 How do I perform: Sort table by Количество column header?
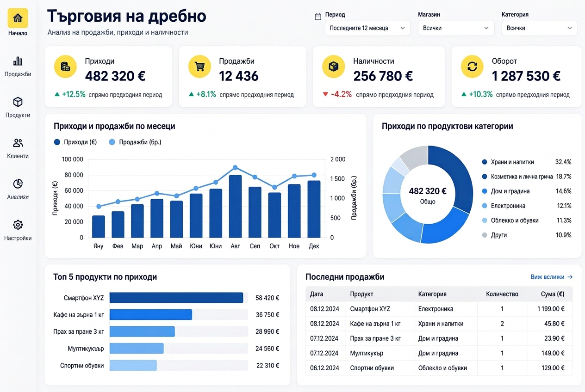(x=502, y=294)
